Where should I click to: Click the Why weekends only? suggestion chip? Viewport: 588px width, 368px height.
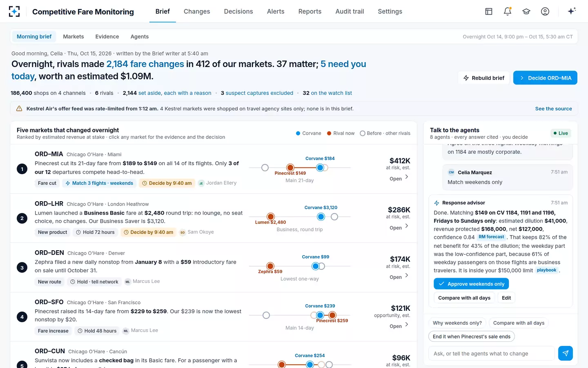(x=457, y=323)
